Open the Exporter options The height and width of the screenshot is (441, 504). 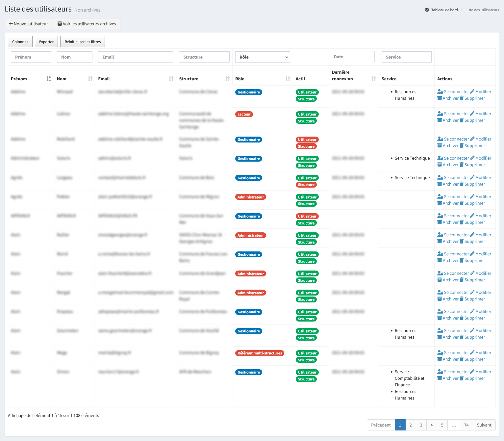tap(46, 42)
